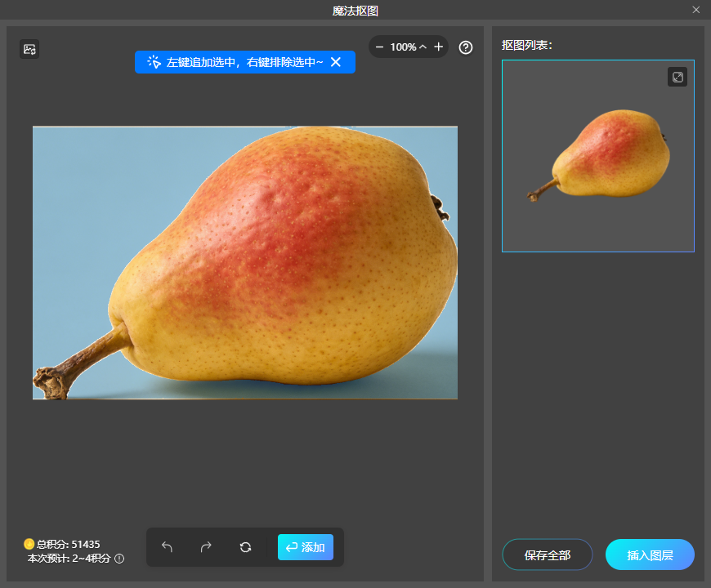Screen dimensions: 711x588
Task: Click the 插入图层 button
Action: coord(650,555)
